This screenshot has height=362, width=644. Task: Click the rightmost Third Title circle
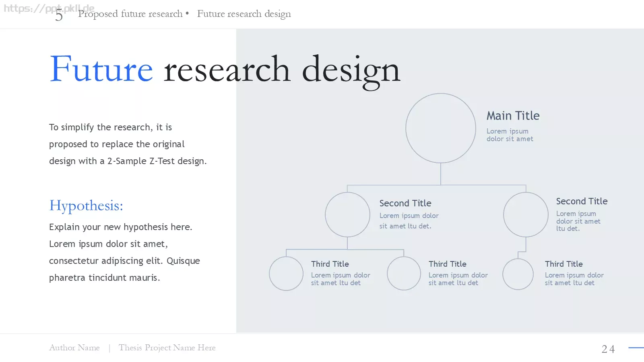pyautogui.click(x=518, y=274)
